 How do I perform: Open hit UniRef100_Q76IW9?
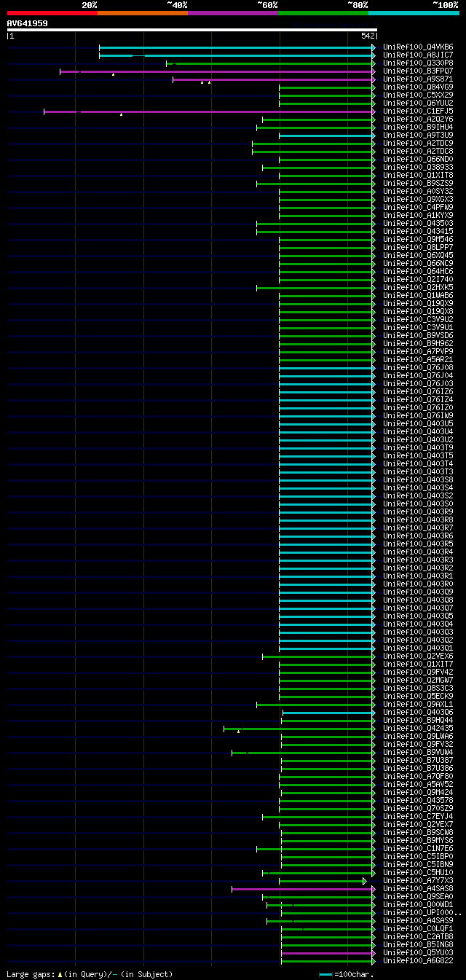tap(418, 416)
